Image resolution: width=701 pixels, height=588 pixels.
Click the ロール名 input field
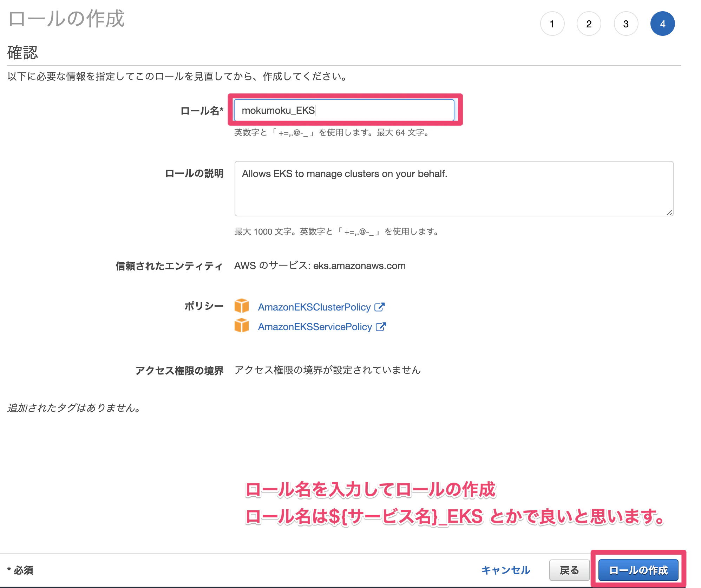coord(344,110)
